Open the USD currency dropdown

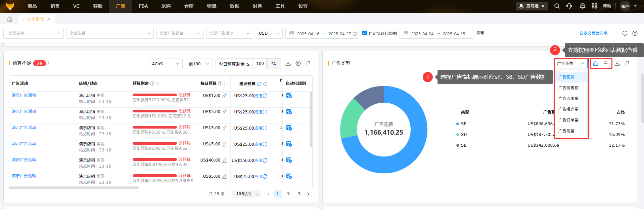(x=269, y=33)
